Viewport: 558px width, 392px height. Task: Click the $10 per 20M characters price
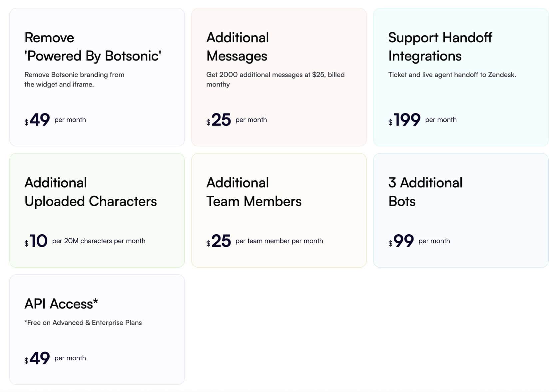point(38,241)
